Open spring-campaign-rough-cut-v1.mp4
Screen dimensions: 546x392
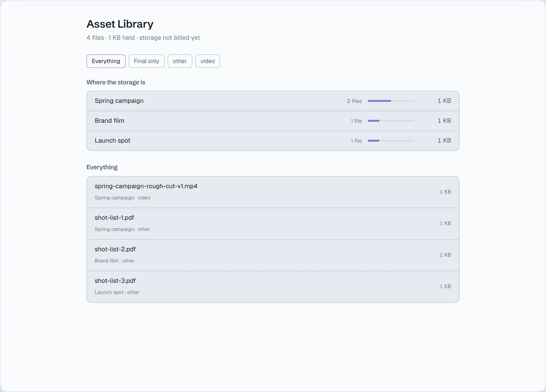(273, 192)
